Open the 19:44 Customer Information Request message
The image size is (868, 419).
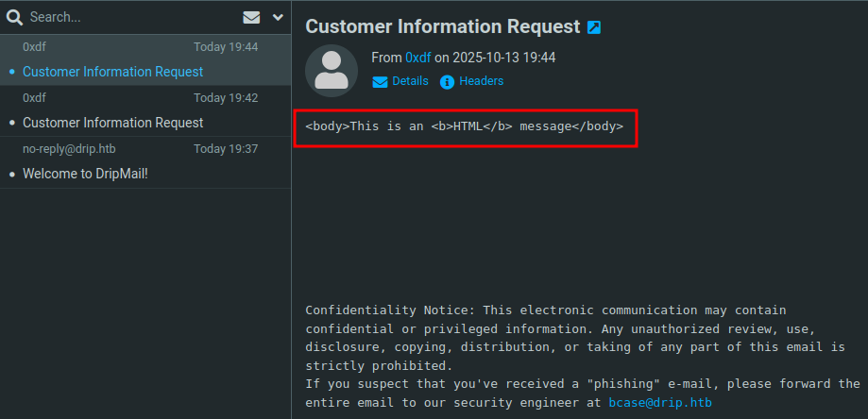tap(113, 72)
